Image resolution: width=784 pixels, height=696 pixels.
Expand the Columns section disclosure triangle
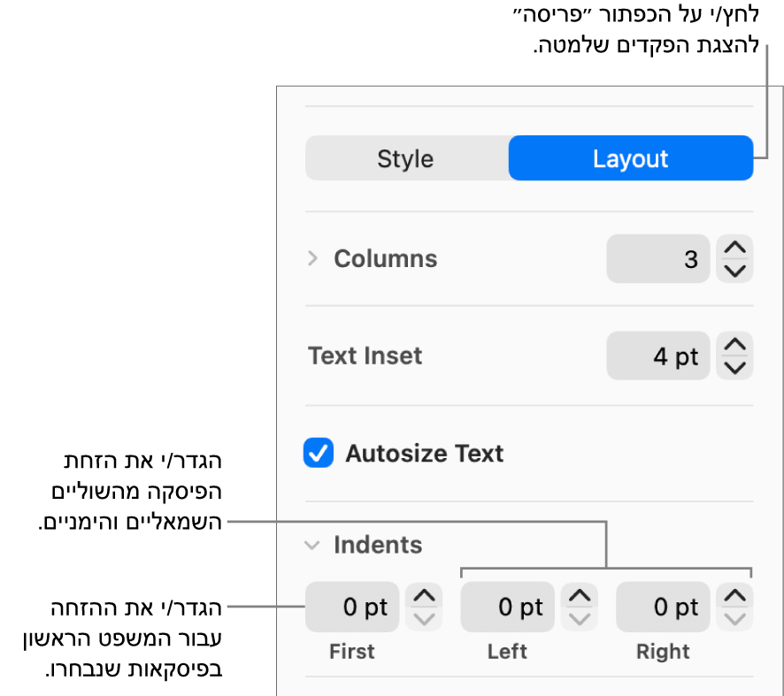311,258
